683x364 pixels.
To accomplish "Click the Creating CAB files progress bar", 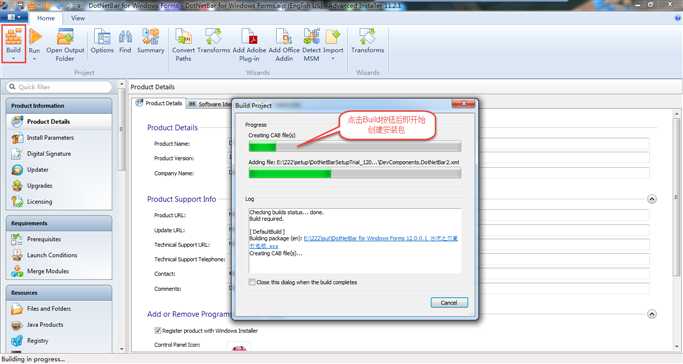I will coord(355,147).
